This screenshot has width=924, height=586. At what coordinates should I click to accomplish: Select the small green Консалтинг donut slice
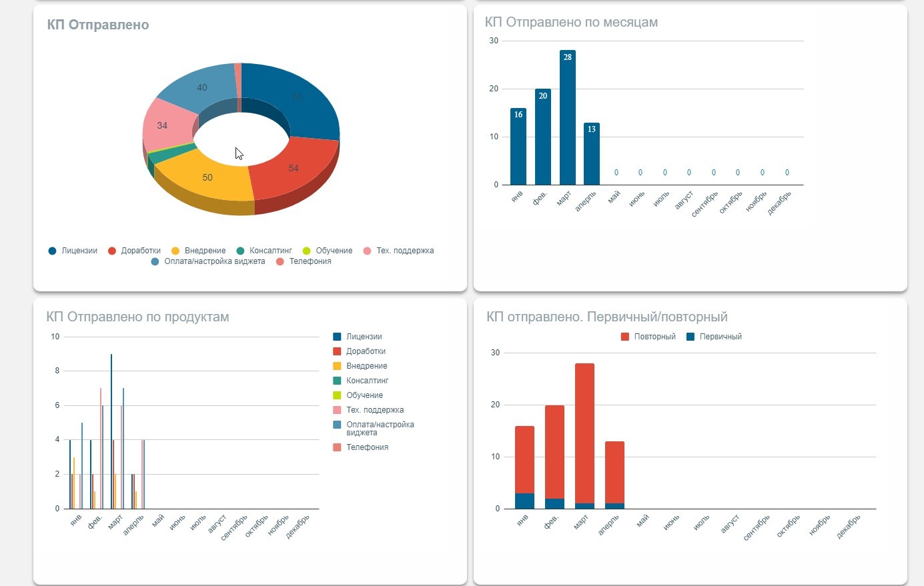coord(171,153)
